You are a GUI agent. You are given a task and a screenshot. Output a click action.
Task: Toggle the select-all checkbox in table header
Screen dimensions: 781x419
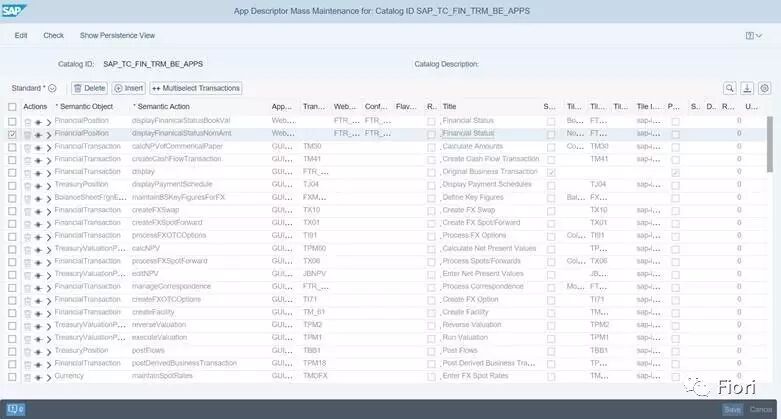tap(12, 107)
